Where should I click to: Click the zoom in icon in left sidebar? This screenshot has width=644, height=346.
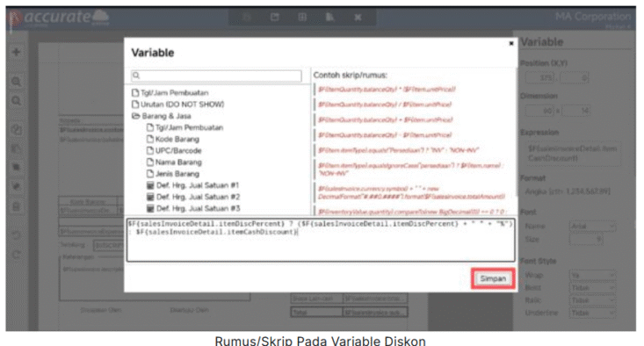pos(16,82)
